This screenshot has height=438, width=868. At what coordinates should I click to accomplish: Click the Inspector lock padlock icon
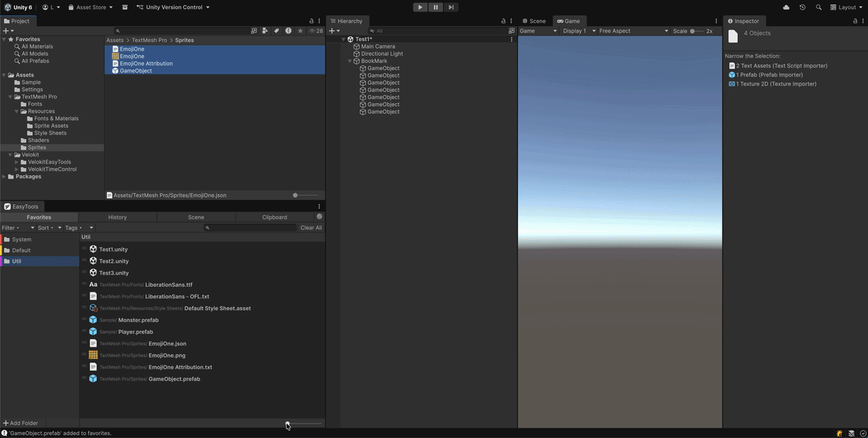point(855,20)
